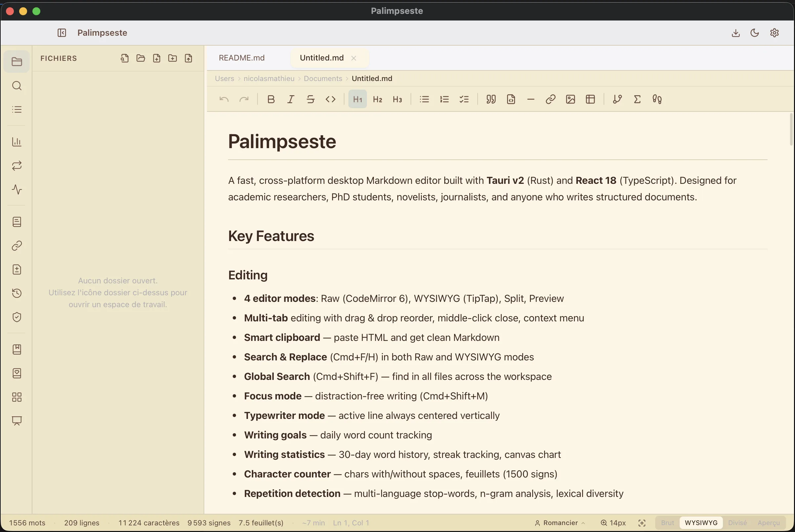Open the search panel in sidebar
The width and height of the screenshot is (795, 532).
click(x=17, y=86)
